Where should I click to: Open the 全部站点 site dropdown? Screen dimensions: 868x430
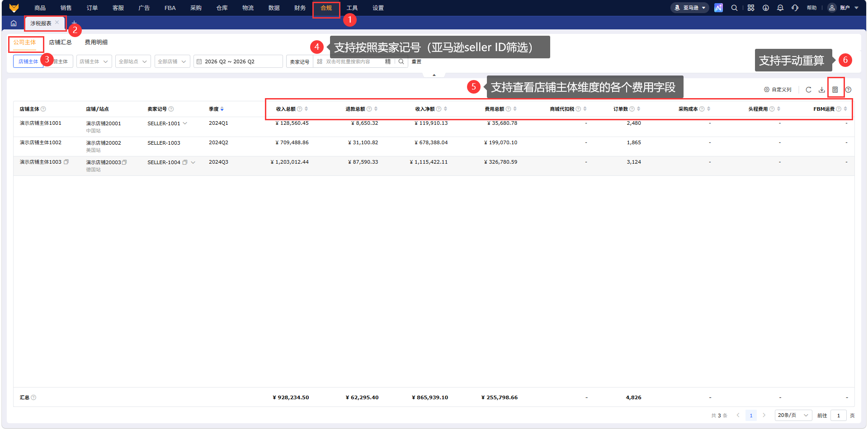(x=133, y=61)
